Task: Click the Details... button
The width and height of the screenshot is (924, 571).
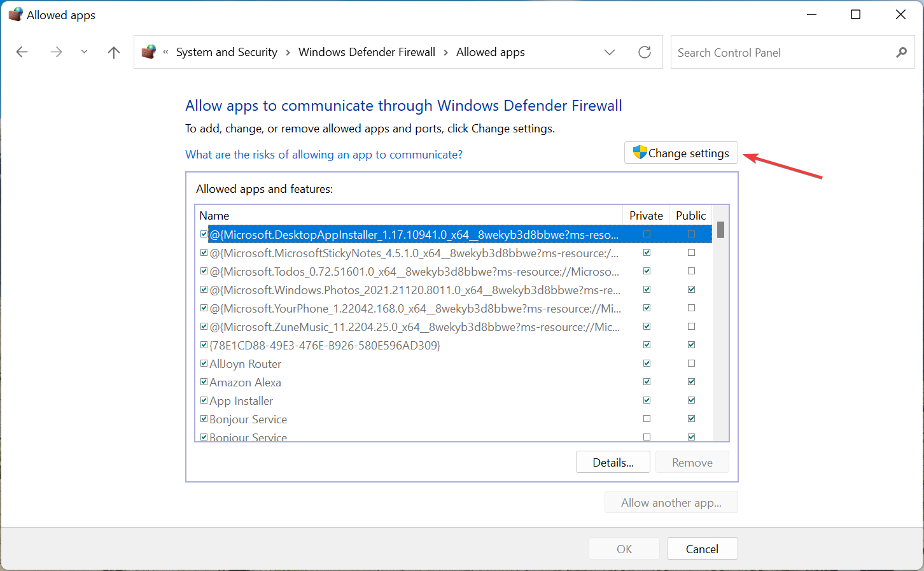Action: 613,462
